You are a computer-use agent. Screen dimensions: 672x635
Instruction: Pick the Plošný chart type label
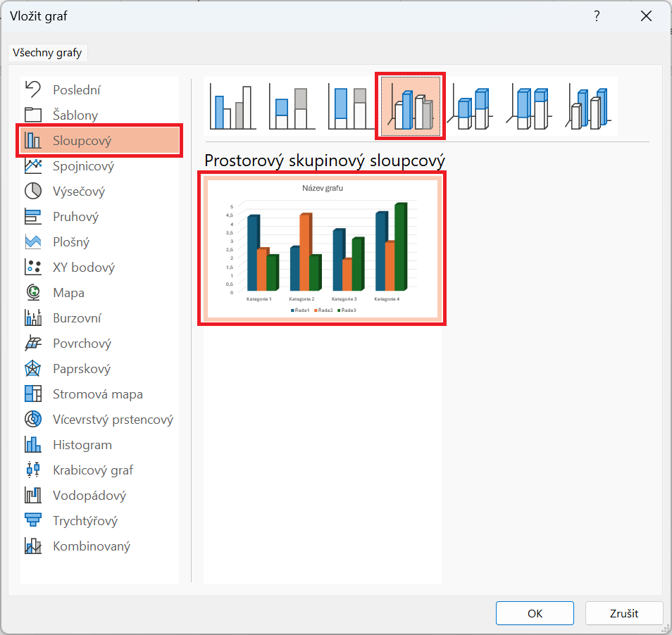click(71, 241)
